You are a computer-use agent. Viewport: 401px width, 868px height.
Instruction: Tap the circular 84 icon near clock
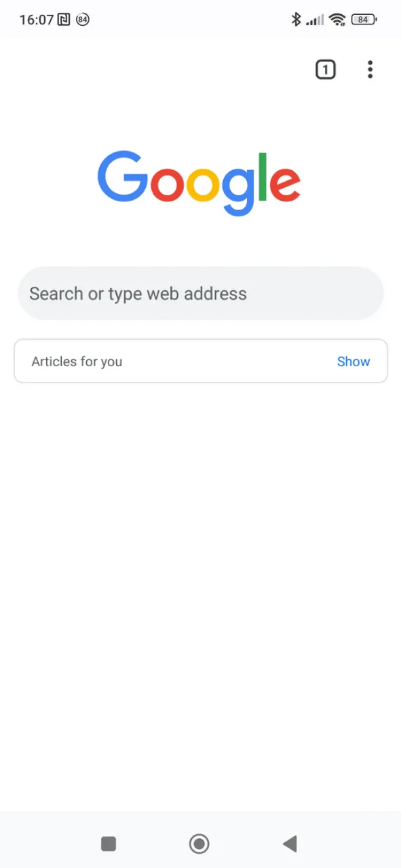(x=83, y=20)
